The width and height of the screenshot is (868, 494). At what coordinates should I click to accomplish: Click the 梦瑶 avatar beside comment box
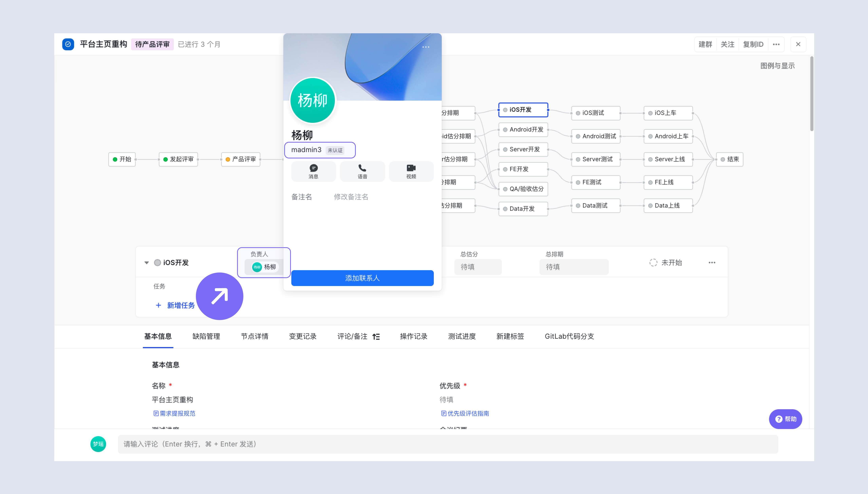(x=98, y=444)
